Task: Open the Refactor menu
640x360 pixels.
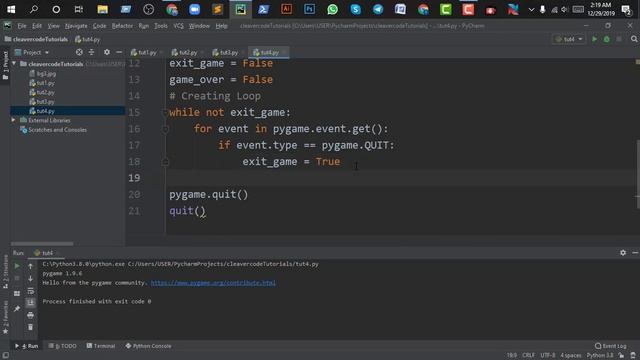Action: (122, 26)
